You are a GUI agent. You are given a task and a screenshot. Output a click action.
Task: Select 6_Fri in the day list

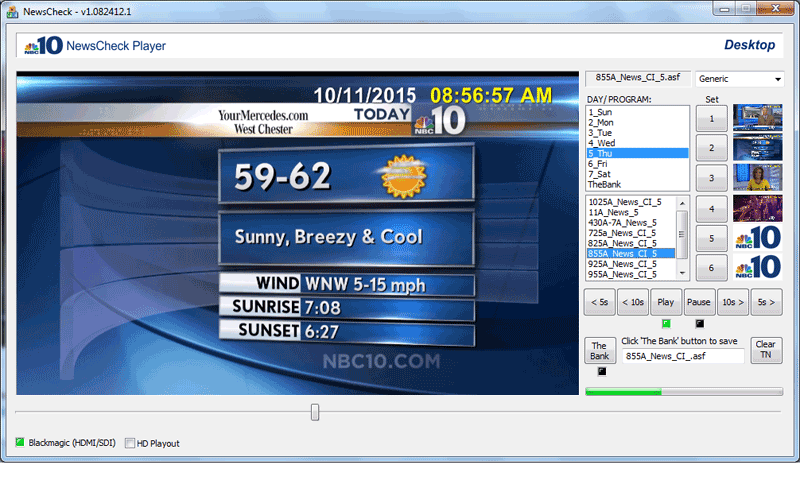pyautogui.click(x=637, y=164)
